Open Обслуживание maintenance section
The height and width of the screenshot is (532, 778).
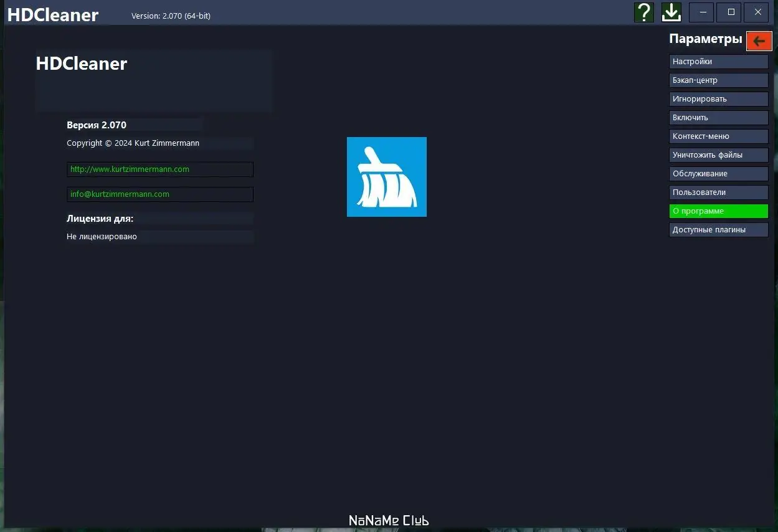click(719, 174)
